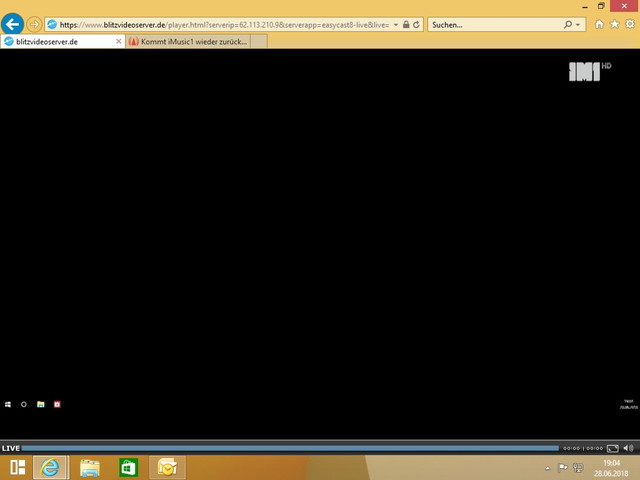Click the blitzvideoserver address bar URL
The width and height of the screenshot is (640, 480).
pyautogui.click(x=224, y=25)
